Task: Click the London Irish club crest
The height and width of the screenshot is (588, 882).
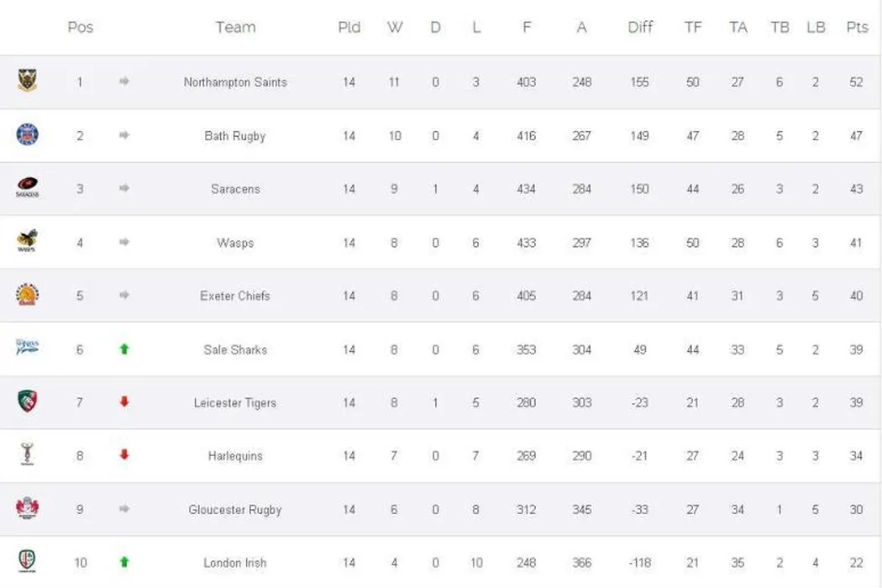Action: [27, 561]
